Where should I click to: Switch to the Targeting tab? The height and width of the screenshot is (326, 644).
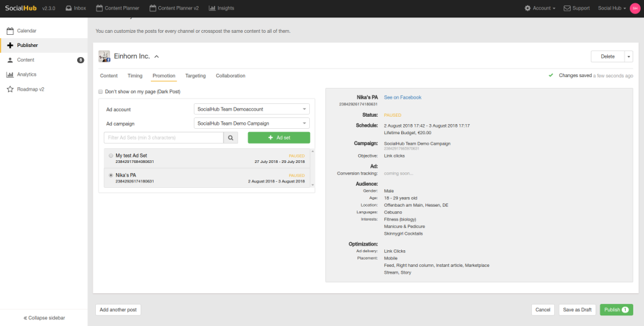click(195, 76)
